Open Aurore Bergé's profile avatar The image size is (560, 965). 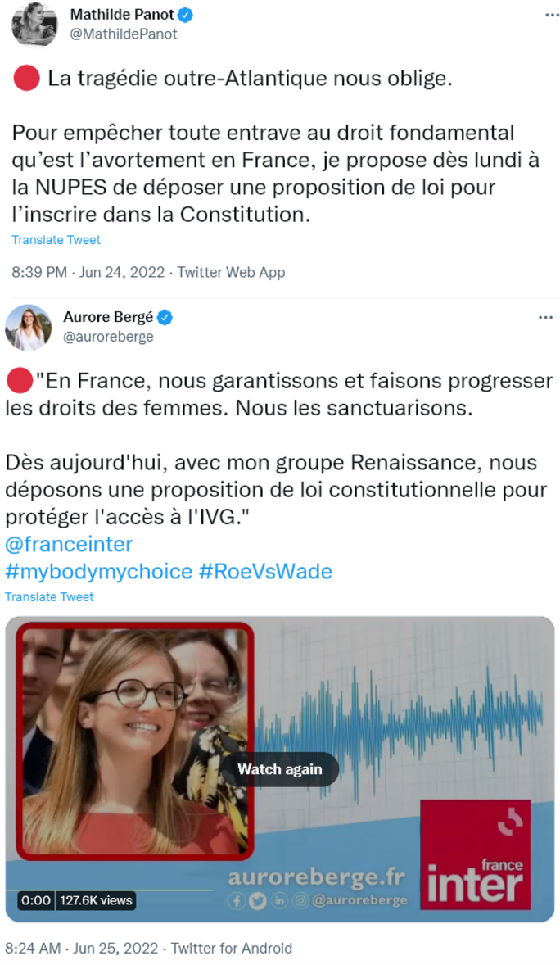coord(28,327)
